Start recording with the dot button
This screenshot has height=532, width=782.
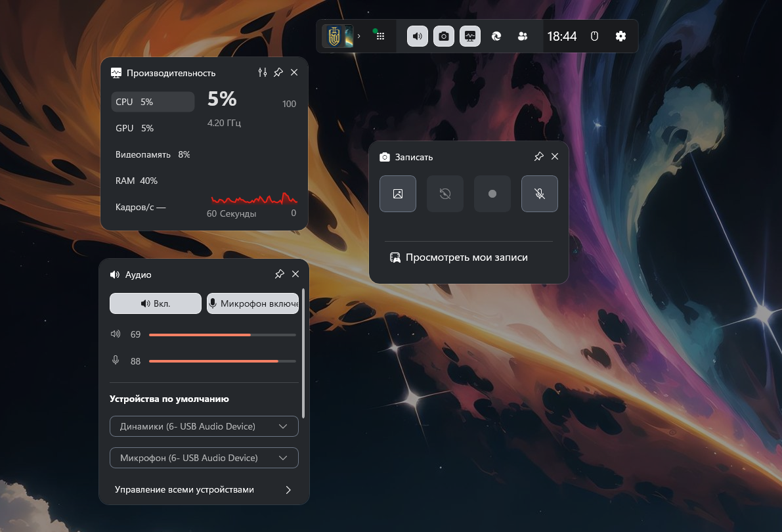(x=492, y=194)
